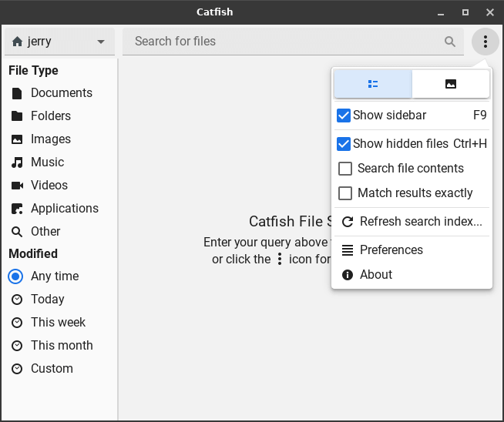
Task: Open Preferences from the menu
Action: [391, 250]
